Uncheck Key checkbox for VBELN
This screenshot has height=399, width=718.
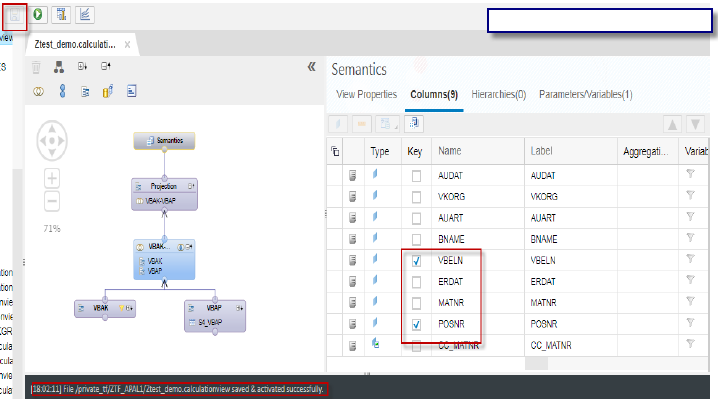point(416,261)
